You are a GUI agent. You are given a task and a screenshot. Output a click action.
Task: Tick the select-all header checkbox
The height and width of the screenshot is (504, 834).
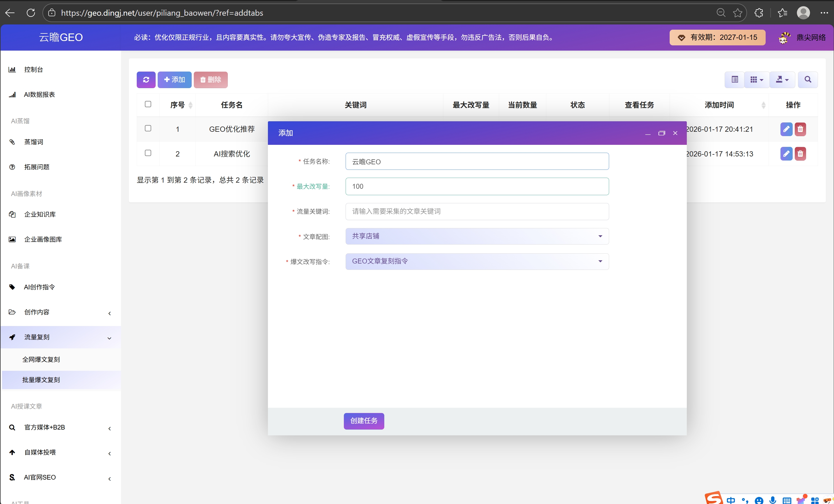coord(148,104)
